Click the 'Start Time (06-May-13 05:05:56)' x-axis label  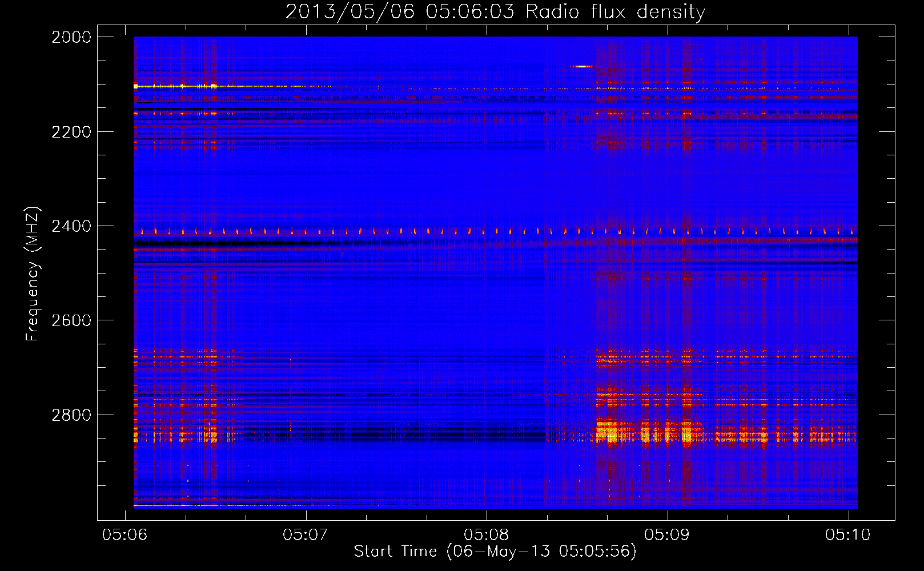coord(495,552)
